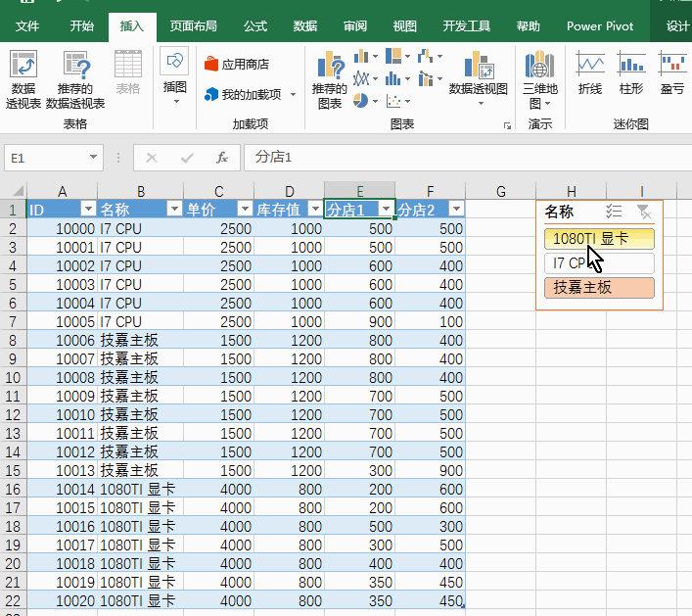692x616 pixels.
Task: Insert Win/Loss sparkline (盈亏)
Action: 672,73
